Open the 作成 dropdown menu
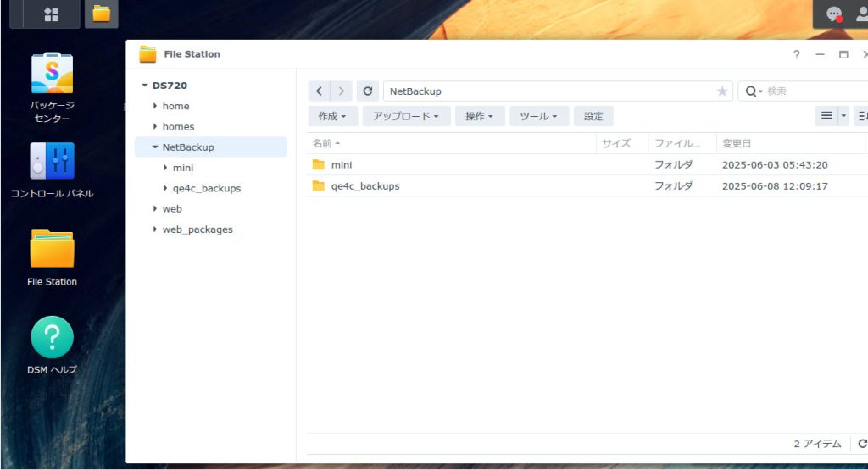Viewport: 868px width, 470px height. point(332,116)
